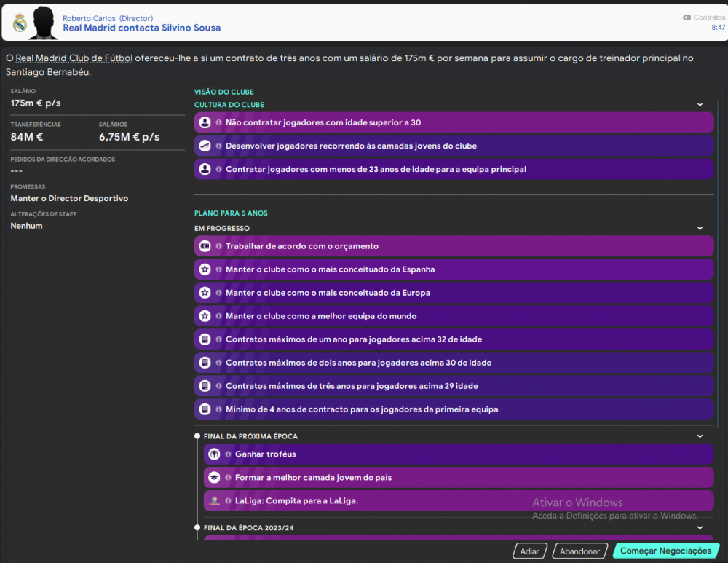This screenshot has width=728, height=563.
Task: Click info icon beside 'mais conceituado da Europa'
Action: click(218, 293)
